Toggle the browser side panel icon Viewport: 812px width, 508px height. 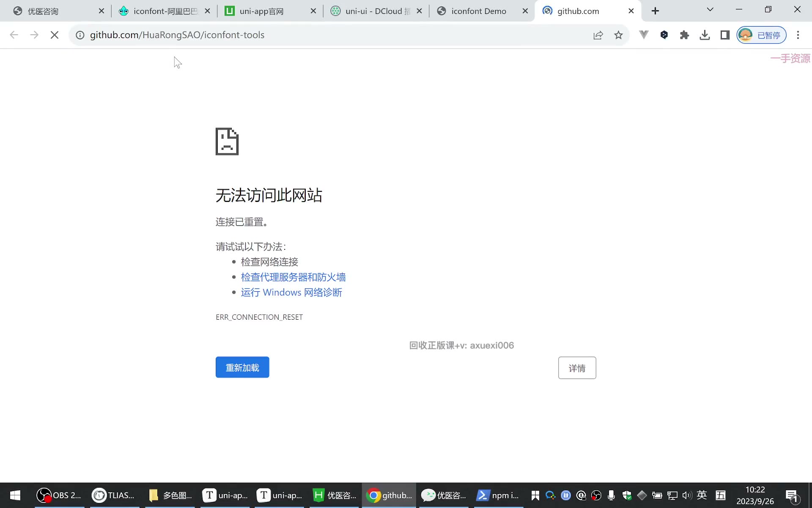(725, 35)
